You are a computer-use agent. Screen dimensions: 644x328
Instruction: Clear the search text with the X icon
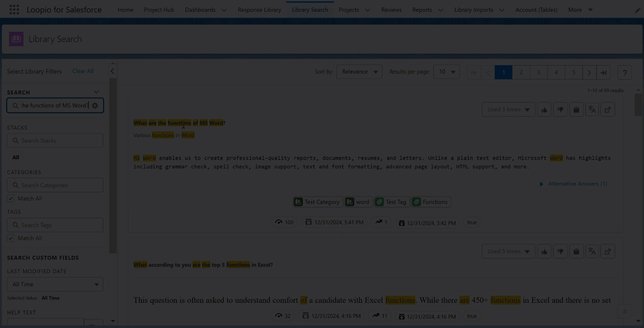coord(95,106)
